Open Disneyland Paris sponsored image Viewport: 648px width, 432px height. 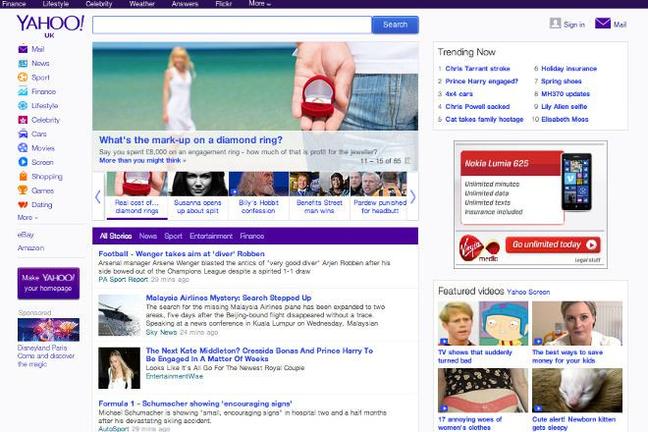[48, 329]
